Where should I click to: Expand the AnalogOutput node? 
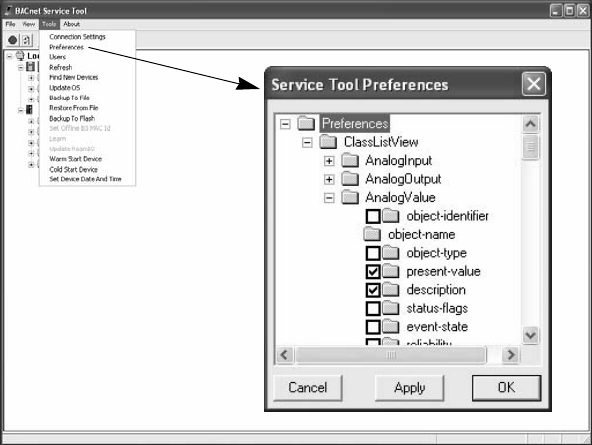click(x=329, y=179)
